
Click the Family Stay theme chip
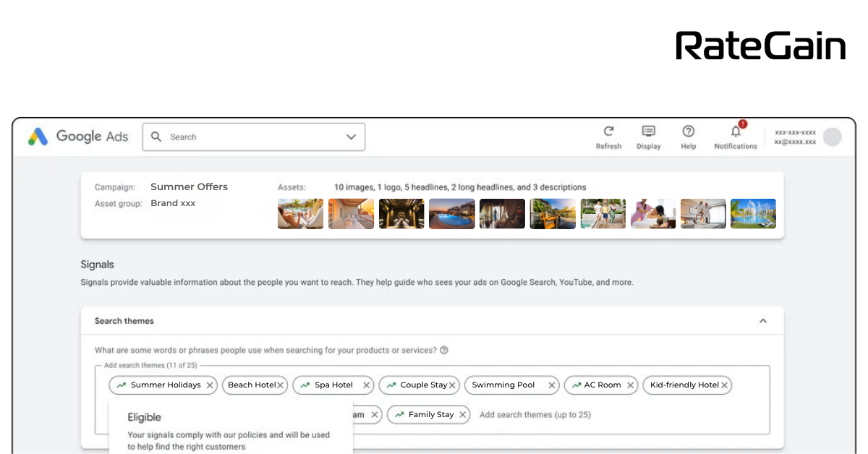tap(430, 415)
